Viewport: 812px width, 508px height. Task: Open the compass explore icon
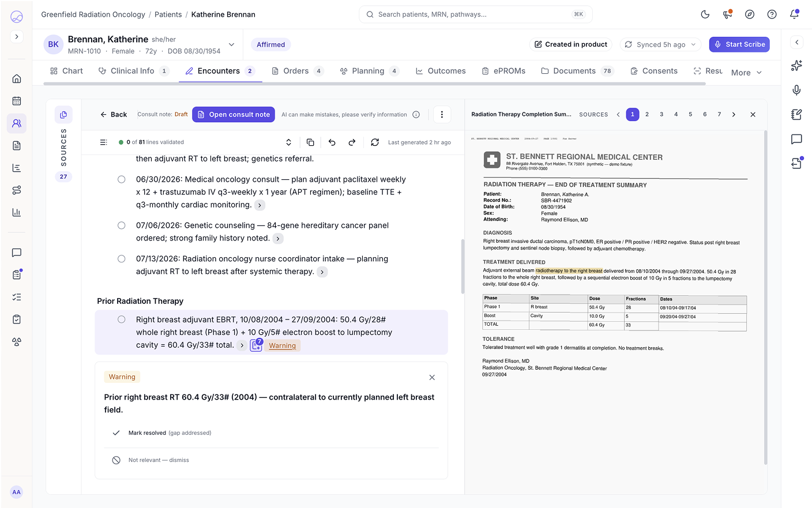(x=750, y=14)
